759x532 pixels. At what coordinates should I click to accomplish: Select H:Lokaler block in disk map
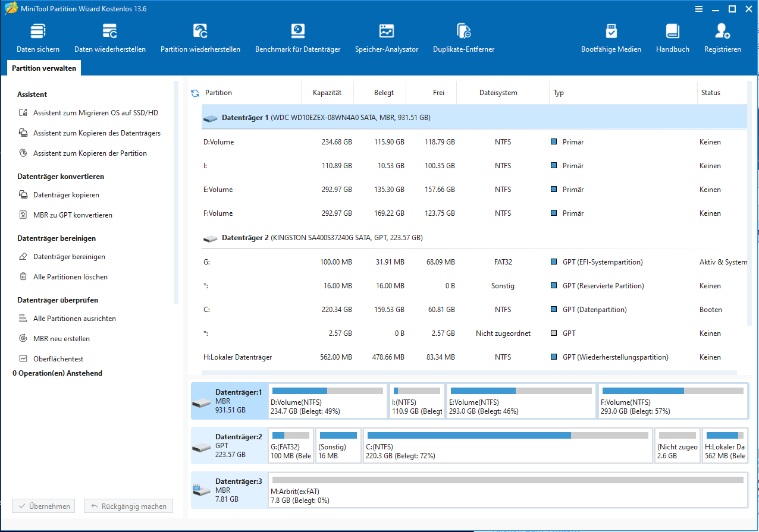pos(724,445)
